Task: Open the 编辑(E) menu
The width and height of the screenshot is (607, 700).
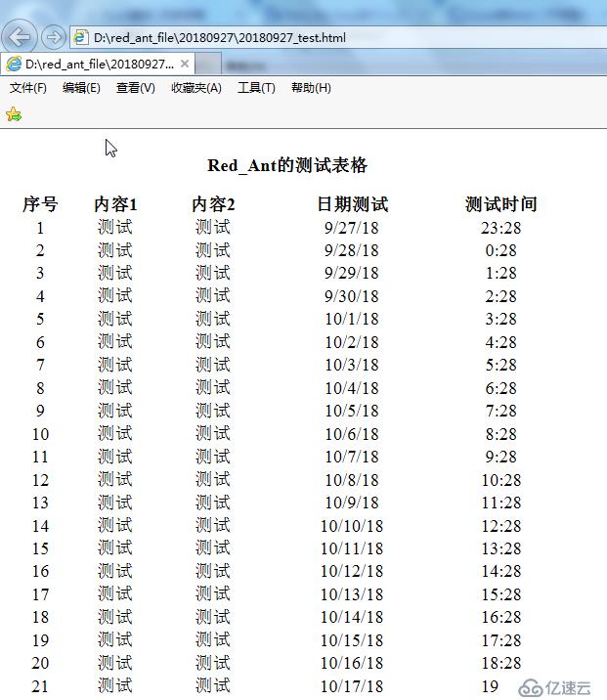Action: point(81,88)
